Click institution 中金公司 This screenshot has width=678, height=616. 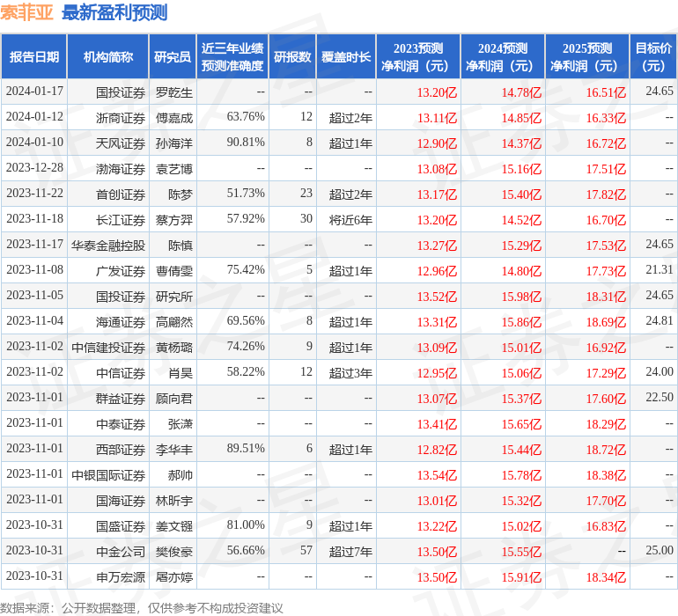[x=121, y=552]
